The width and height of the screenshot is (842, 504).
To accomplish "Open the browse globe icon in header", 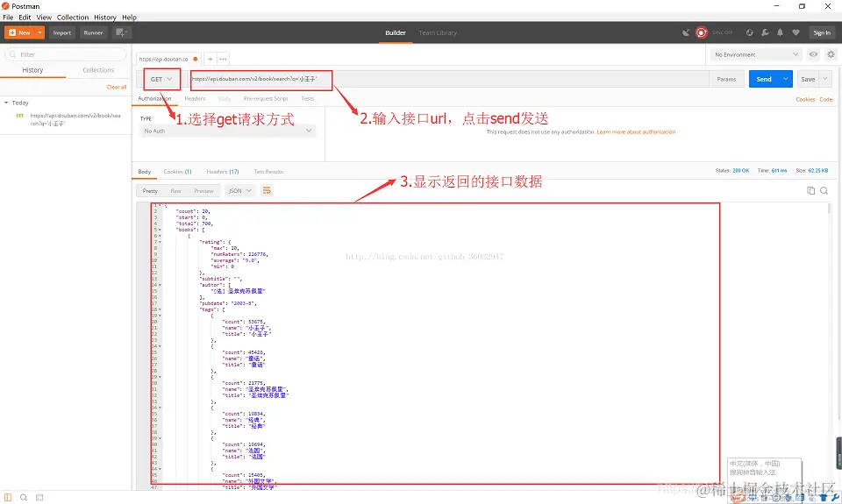I will click(x=750, y=32).
